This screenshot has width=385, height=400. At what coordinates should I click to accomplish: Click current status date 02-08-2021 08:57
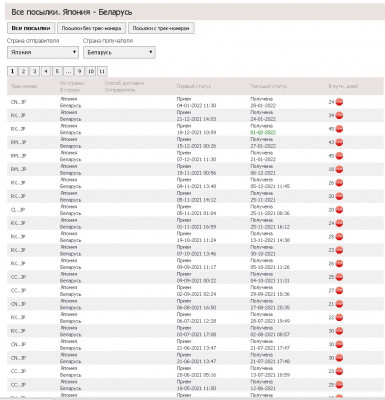pyautogui.click(x=270, y=334)
